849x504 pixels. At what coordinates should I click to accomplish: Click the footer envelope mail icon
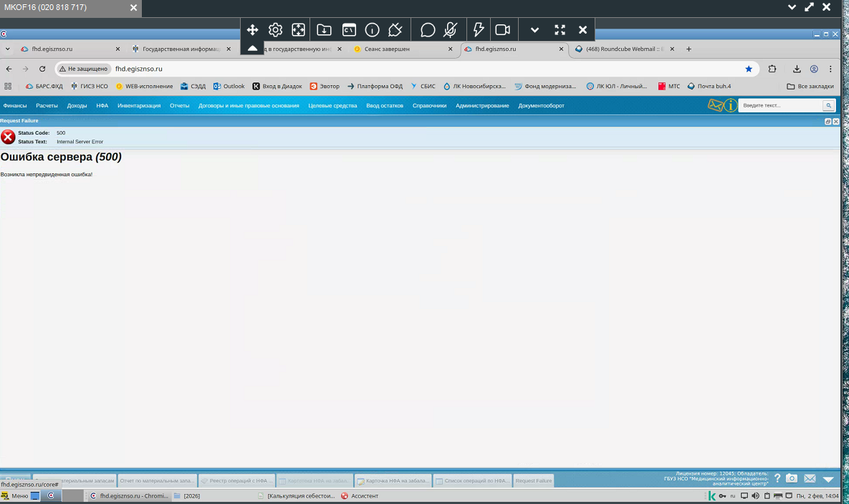click(x=810, y=478)
